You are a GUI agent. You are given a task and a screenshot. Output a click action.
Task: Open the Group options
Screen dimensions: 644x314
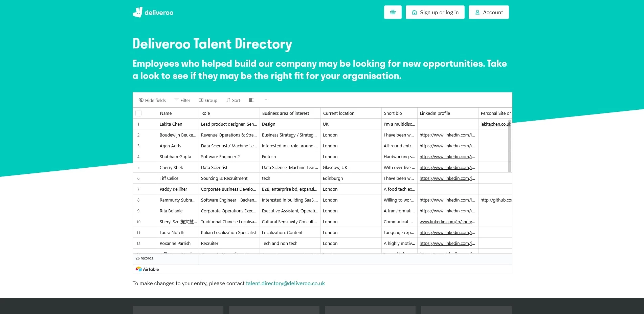pyautogui.click(x=208, y=100)
